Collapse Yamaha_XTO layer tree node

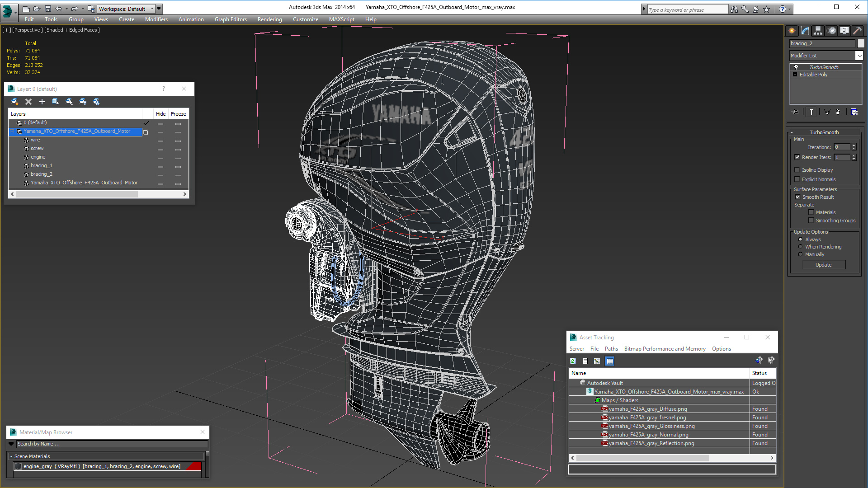(12, 131)
